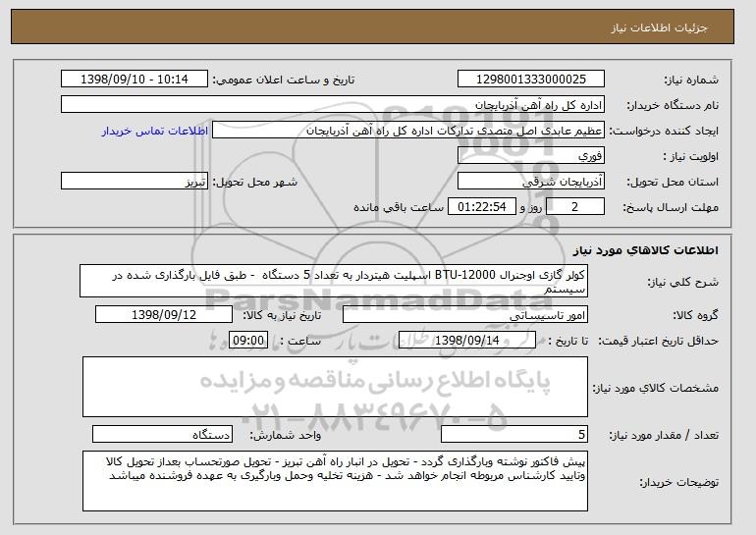Click the section heading اطلاعات کالاهای مورد نیاز

coord(646,250)
